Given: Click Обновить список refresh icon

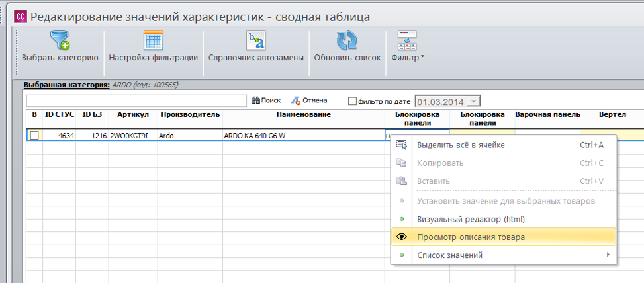Looking at the screenshot, I should pos(347,40).
